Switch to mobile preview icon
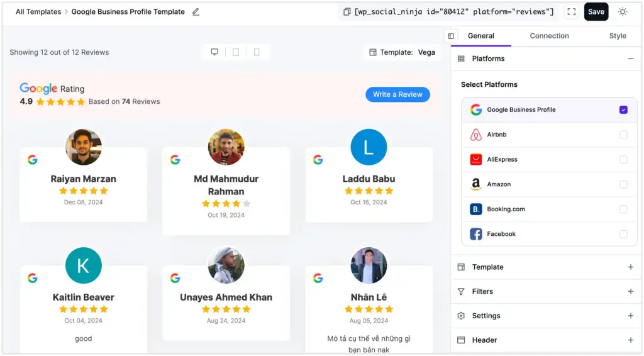Image resolution: width=644 pixels, height=356 pixels. click(257, 52)
